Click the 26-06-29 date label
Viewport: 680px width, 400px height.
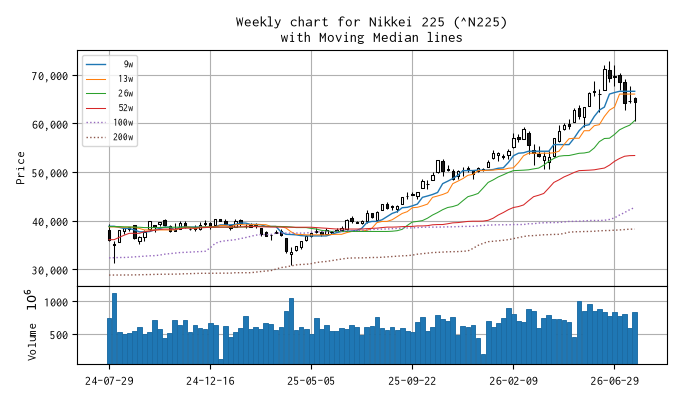click(615, 381)
